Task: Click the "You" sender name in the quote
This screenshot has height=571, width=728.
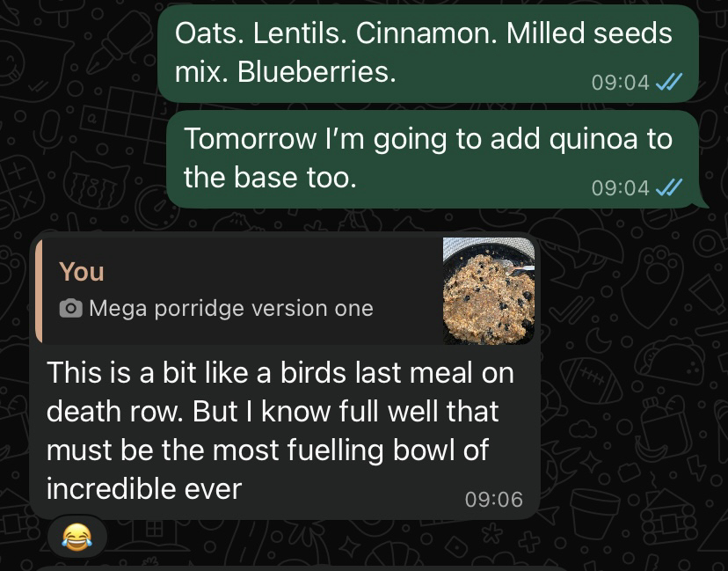Action: [x=82, y=272]
